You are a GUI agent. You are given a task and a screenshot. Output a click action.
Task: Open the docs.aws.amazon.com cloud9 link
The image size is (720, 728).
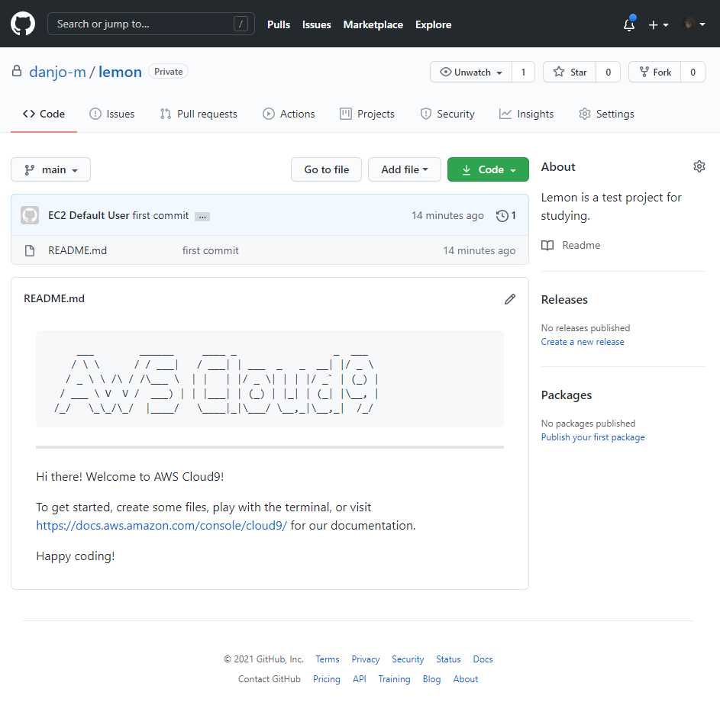(x=161, y=526)
